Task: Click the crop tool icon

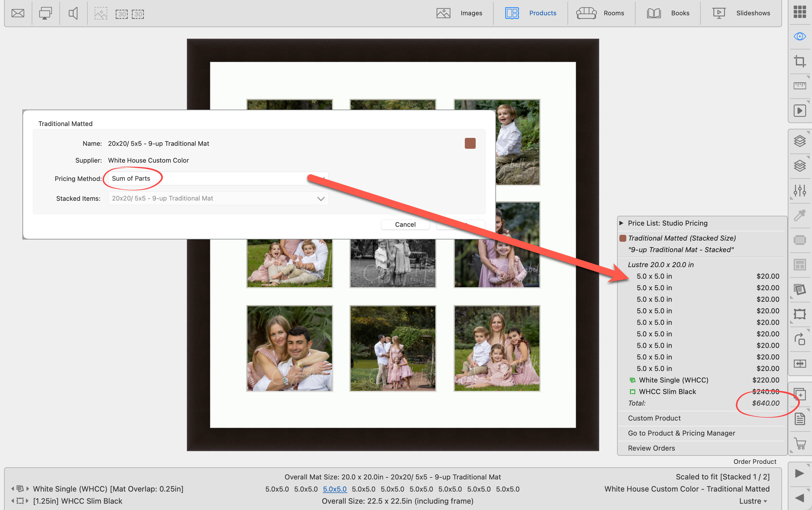Action: click(800, 61)
